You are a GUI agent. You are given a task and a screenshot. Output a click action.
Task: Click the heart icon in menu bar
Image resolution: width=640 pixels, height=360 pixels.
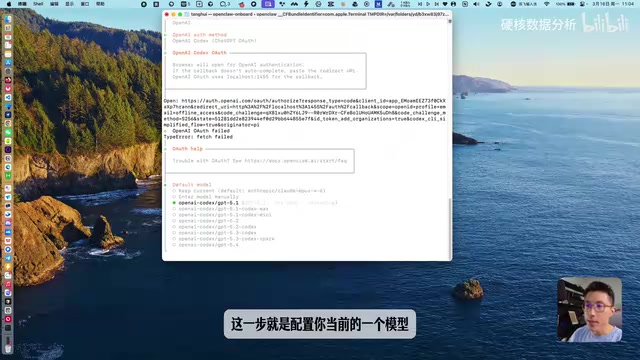[445, 4]
